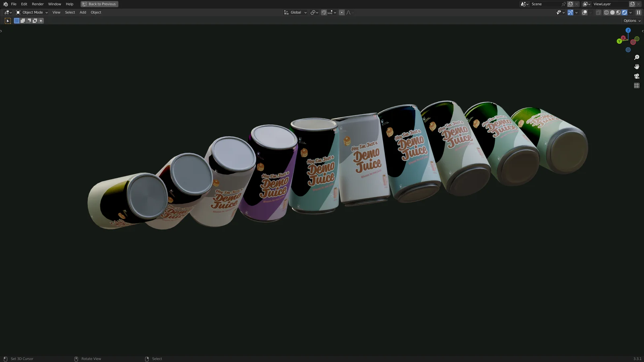Click Rendered shading mode sphere button
The image size is (644, 362).
tap(624, 12)
